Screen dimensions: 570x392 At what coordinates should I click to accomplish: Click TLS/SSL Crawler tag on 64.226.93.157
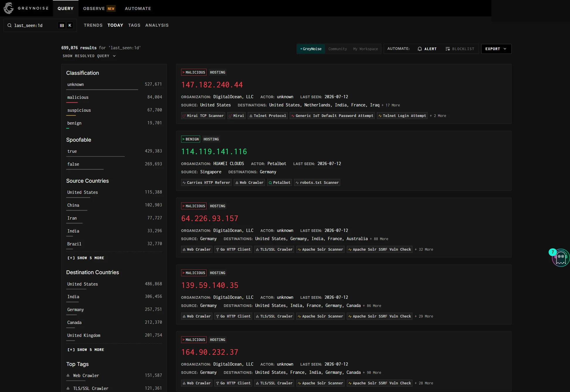(x=274, y=250)
